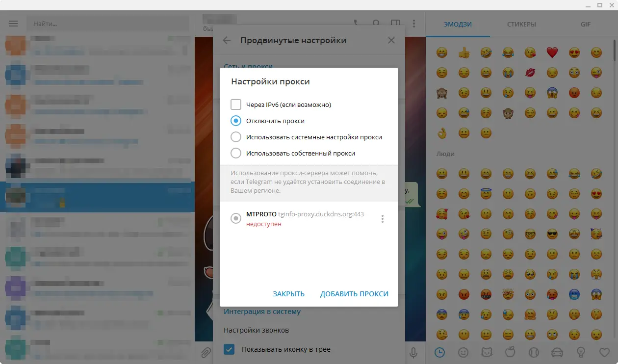The height and width of the screenshot is (364, 618).
Task: Pick the hugging face emoji
Action: coord(530,314)
